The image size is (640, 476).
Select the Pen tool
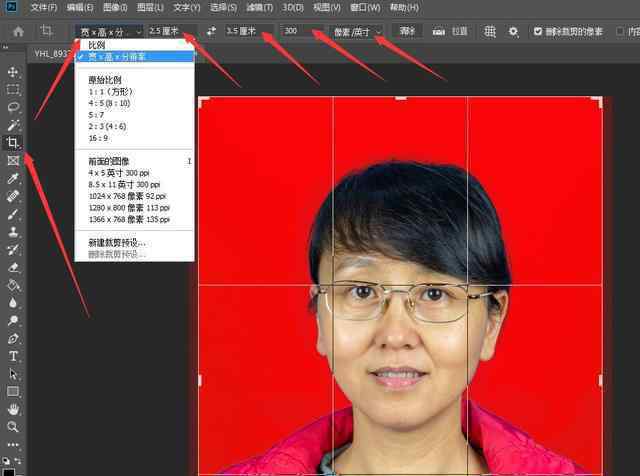pos(13,338)
